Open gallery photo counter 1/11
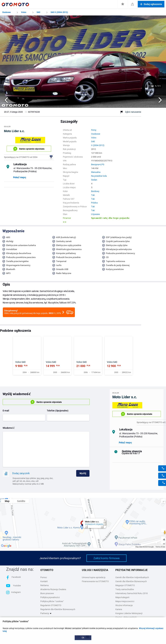166x644 pixels. [156, 86]
